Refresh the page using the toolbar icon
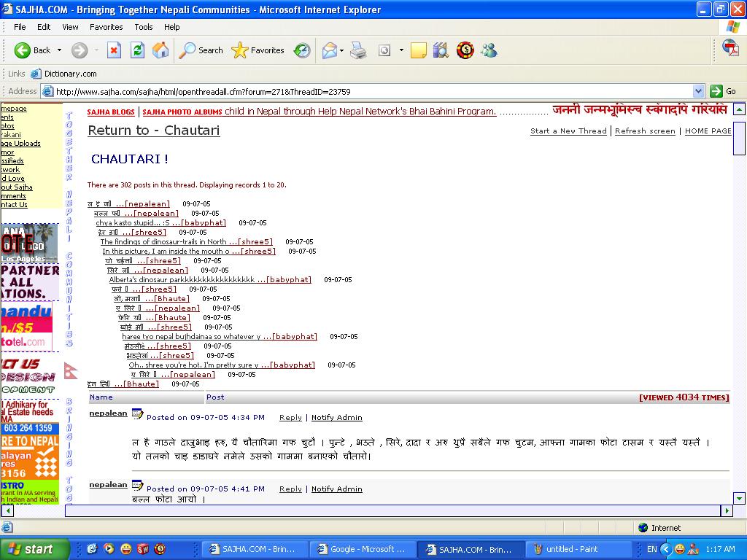Screen dimensions: 747x560 (x=137, y=50)
